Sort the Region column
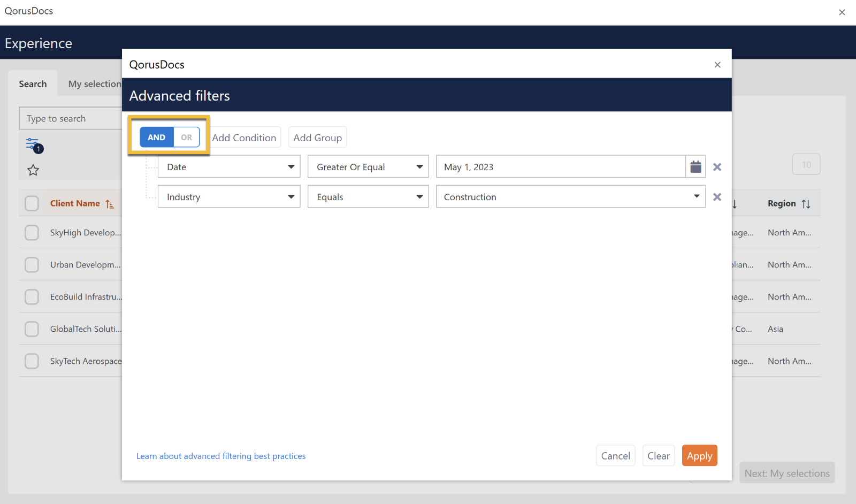The height and width of the screenshot is (504, 856). click(806, 204)
